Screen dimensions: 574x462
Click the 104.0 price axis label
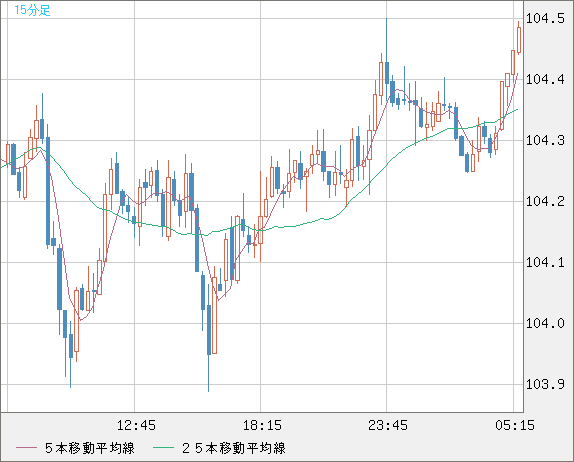[x=545, y=323]
